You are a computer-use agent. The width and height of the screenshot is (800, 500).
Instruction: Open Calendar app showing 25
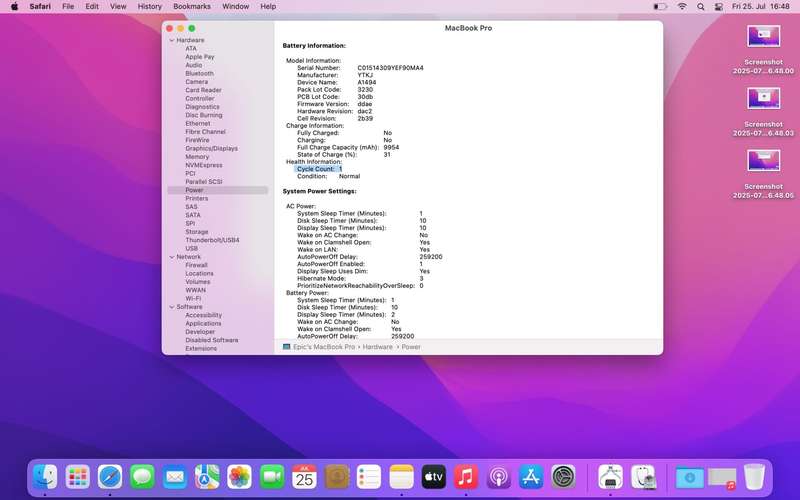304,478
